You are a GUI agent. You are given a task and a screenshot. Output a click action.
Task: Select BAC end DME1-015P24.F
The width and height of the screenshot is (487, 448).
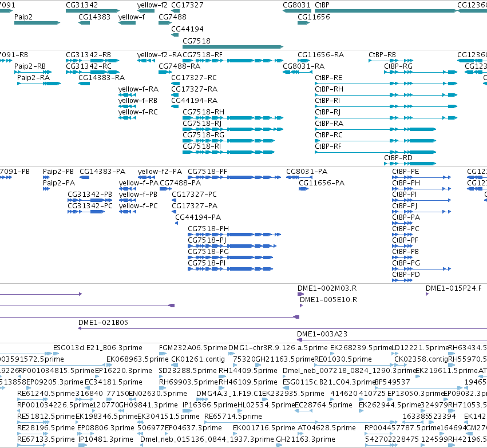(x=427, y=294)
